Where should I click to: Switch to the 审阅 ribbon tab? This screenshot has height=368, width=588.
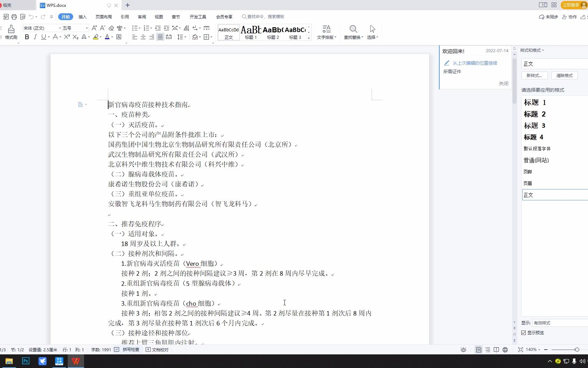(142, 17)
